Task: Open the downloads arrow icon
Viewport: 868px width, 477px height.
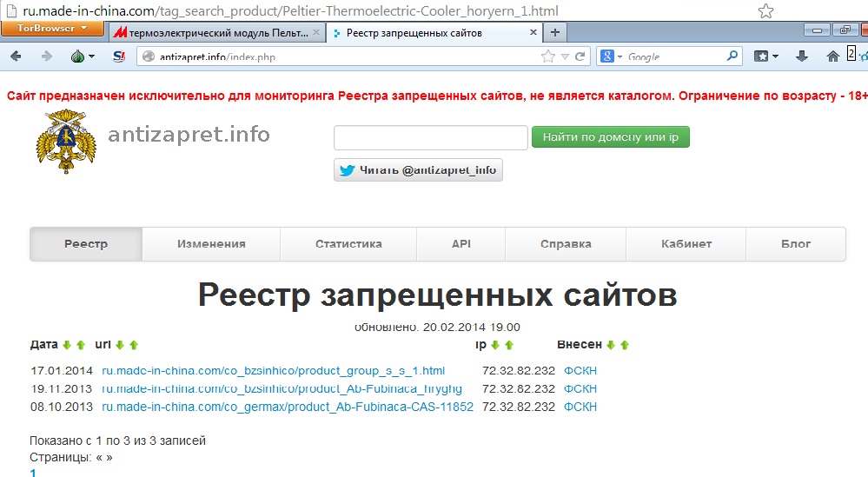Action: [802, 56]
